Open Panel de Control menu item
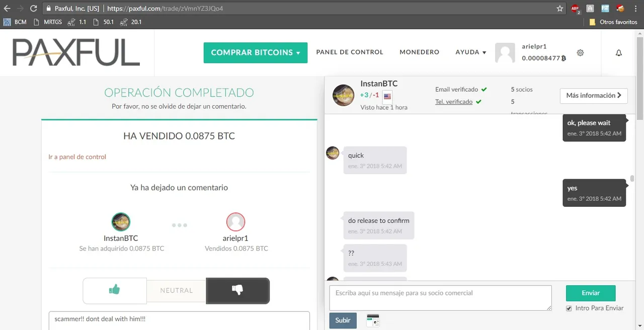Viewport: 644px width, 330px height. (350, 52)
